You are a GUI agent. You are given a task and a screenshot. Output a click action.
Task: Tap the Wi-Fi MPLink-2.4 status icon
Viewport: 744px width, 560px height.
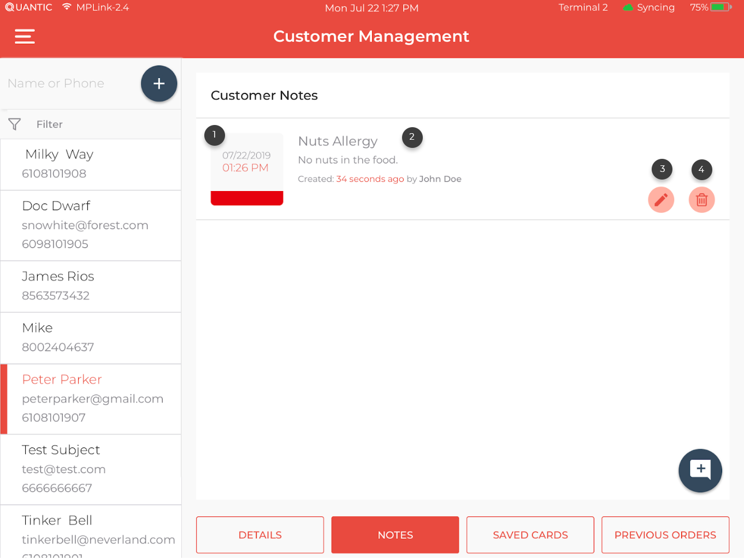(x=67, y=7)
